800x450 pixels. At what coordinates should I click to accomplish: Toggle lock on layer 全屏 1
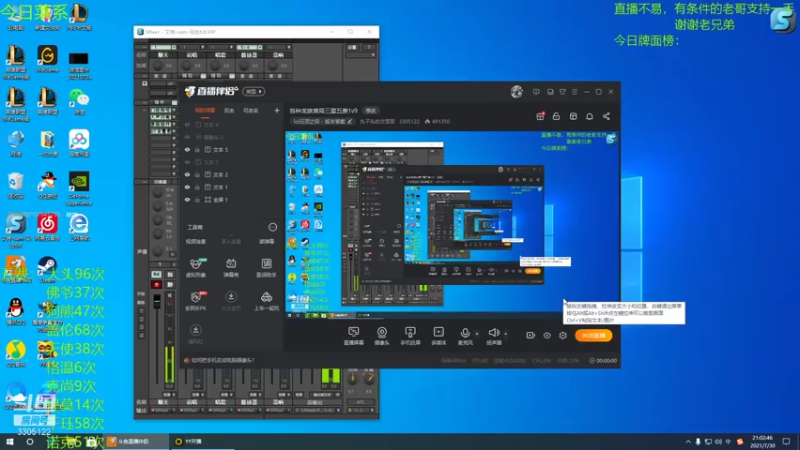(x=197, y=200)
